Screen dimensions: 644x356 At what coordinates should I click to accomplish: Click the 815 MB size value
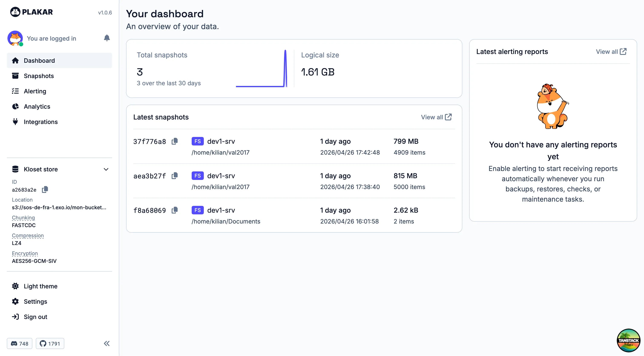(405, 176)
